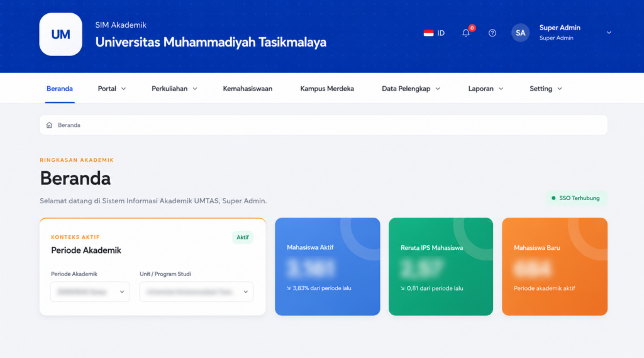Expand the Super Admin account chevron
Image resolution: width=644 pixels, height=358 pixels.
609,33
